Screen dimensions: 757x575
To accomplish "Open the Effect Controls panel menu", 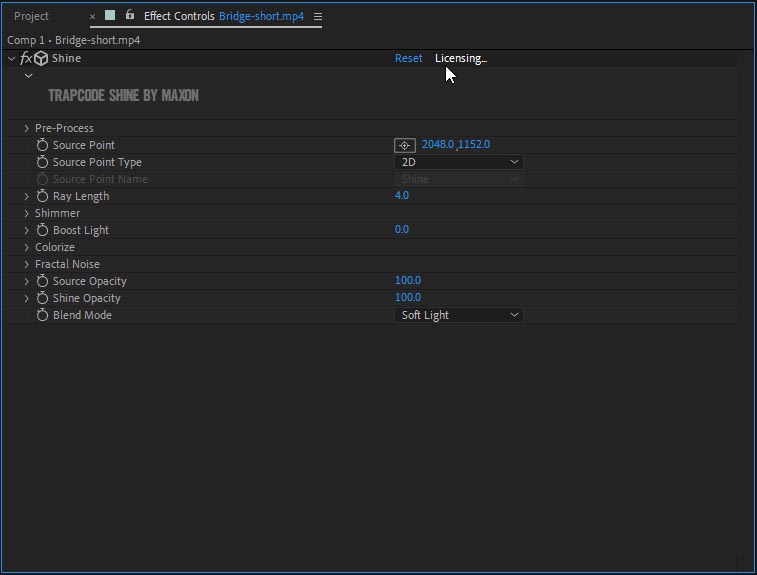I will tap(318, 17).
